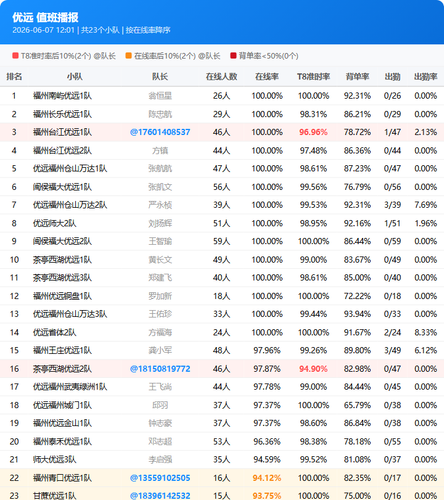Click the 在线率后10%(2个) legend text
The image size is (444, 500).
[x=177, y=56]
